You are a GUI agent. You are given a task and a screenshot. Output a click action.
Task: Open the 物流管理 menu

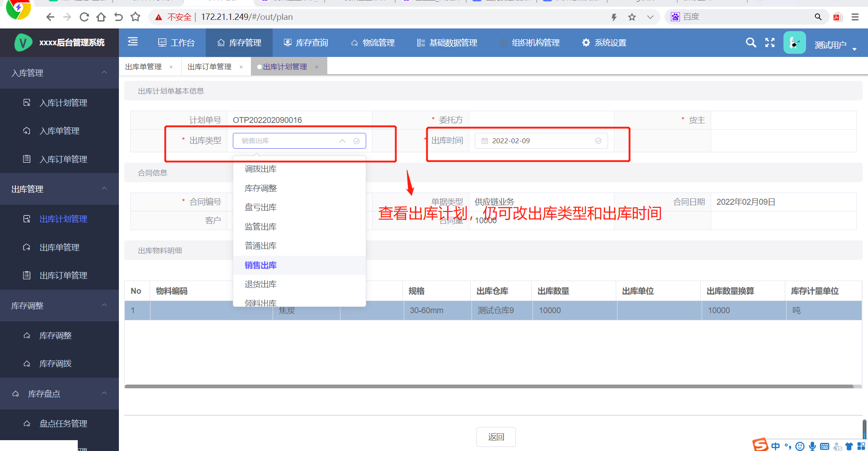[373, 42]
